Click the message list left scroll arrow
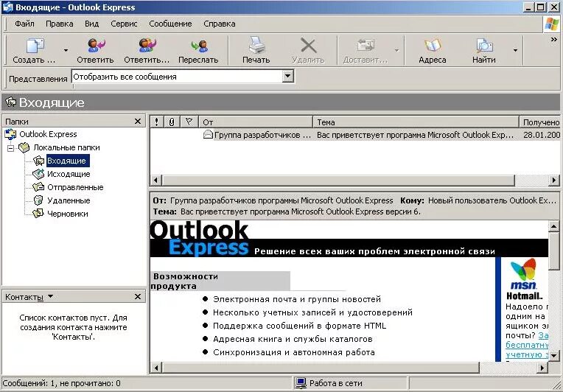 pyautogui.click(x=155, y=181)
